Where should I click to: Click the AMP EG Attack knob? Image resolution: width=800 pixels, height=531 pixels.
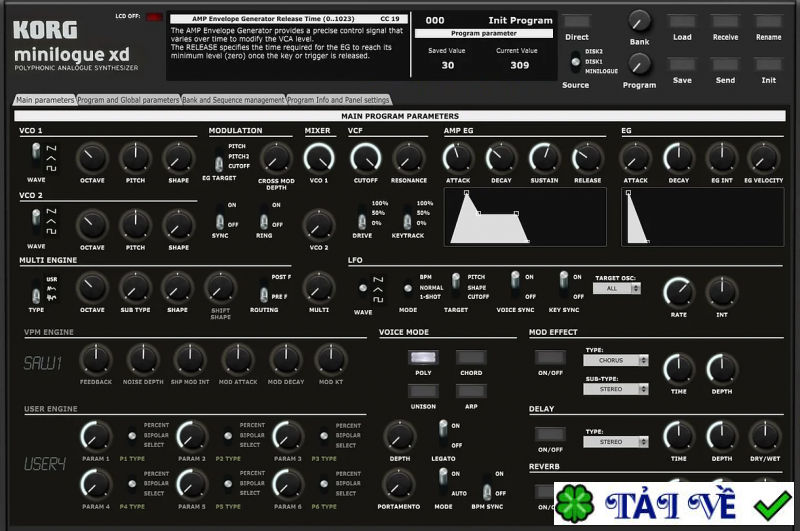[458, 159]
